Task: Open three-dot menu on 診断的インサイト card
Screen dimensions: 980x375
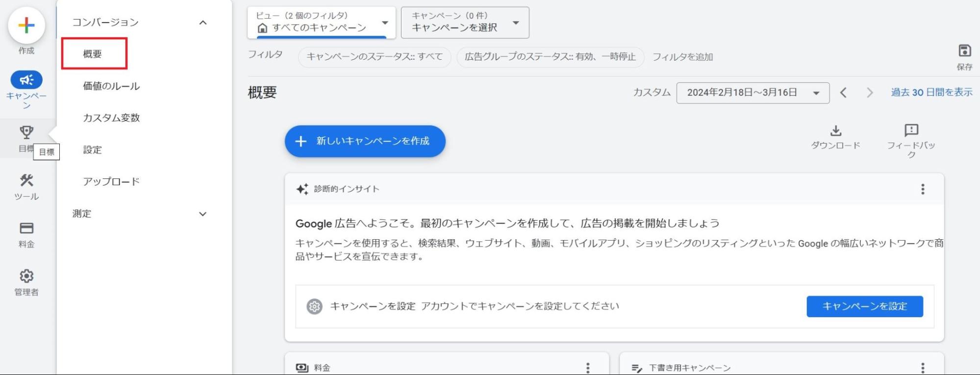Action: [x=923, y=189]
